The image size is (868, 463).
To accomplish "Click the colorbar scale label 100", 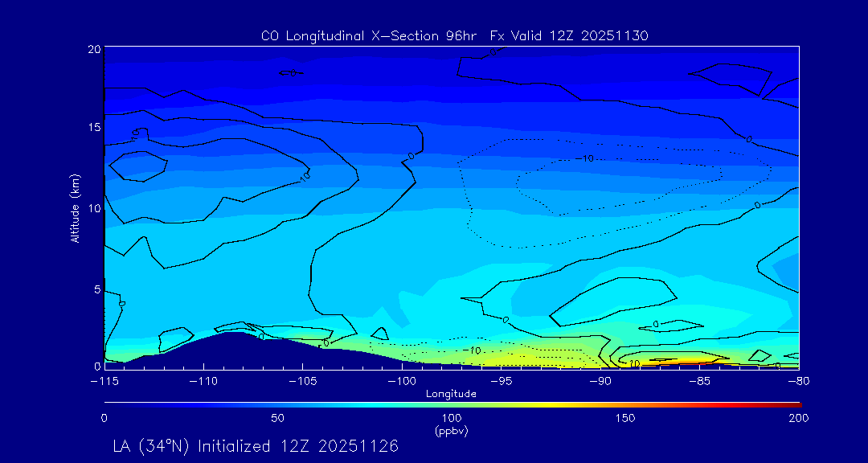I will pyautogui.click(x=452, y=418).
